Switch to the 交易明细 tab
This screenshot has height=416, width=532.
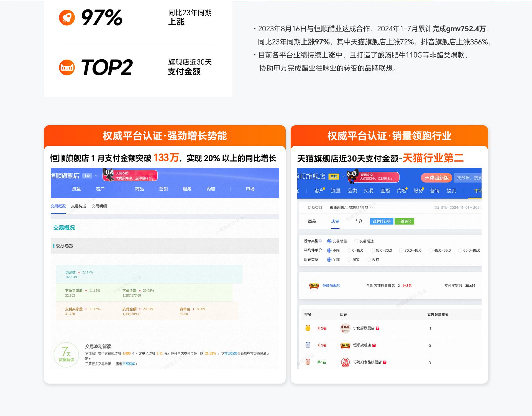tap(99, 206)
